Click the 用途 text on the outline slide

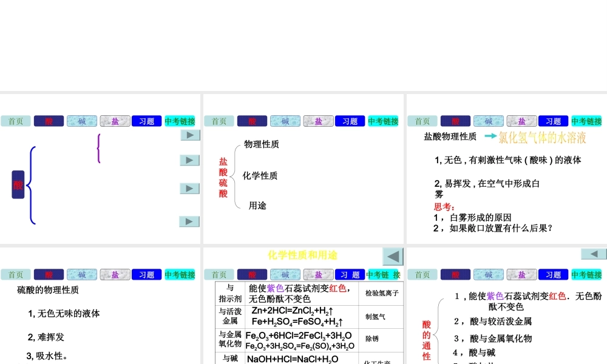coord(257,206)
